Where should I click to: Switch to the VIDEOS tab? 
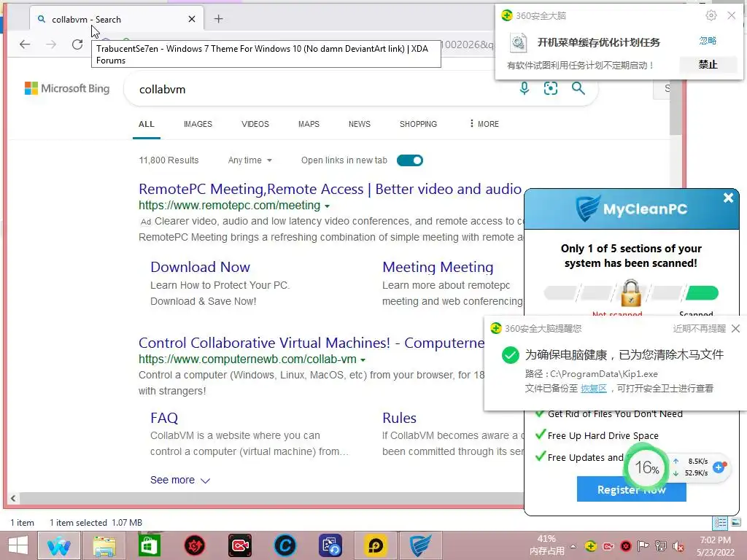[255, 124]
